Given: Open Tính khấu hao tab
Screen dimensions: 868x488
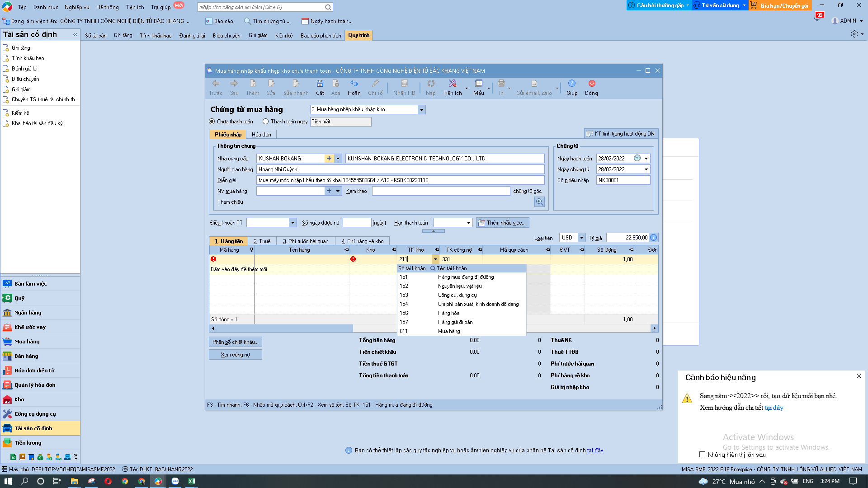Looking at the screenshot, I should [x=156, y=36].
